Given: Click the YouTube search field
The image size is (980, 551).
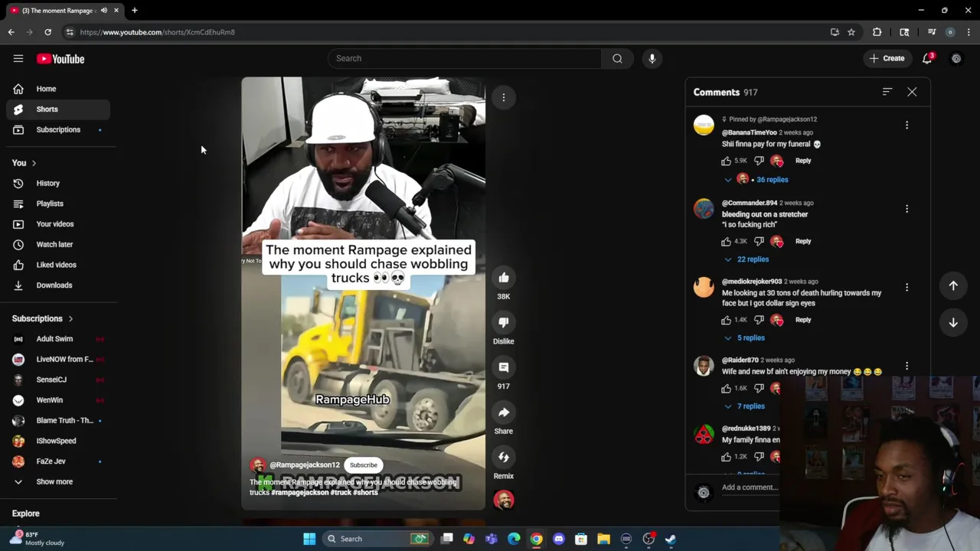Looking at the screenshot, I should pos(465,58).
